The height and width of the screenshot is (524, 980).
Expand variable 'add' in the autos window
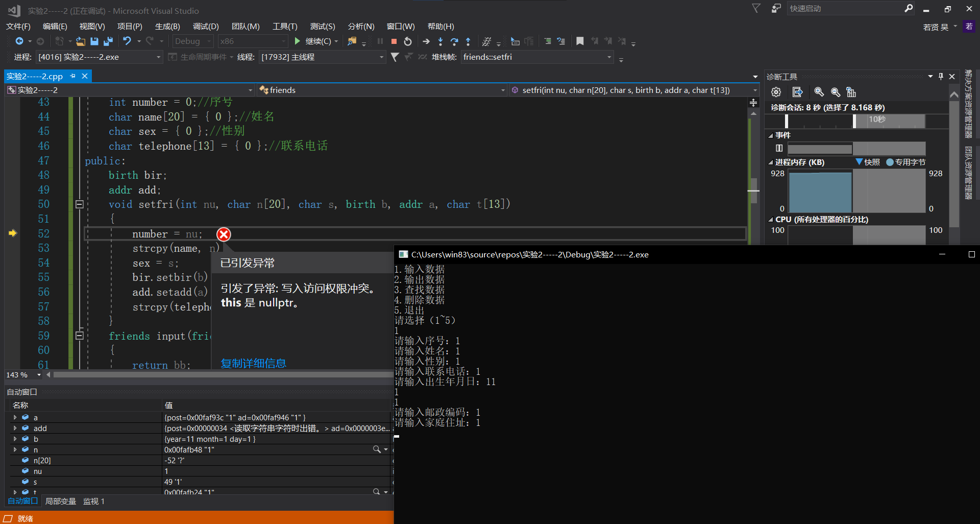pyautogui.click(x=15, y=428)
